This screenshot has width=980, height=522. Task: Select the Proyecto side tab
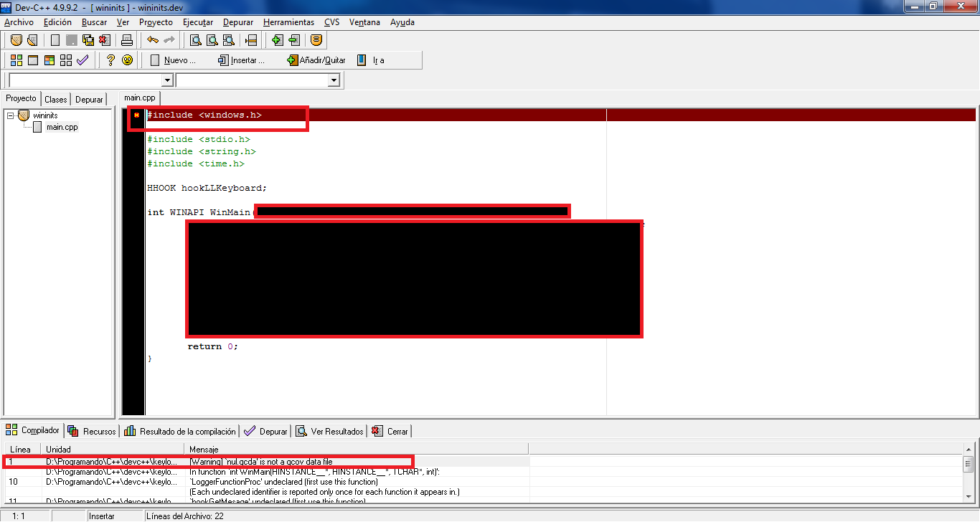click(21, 98)
